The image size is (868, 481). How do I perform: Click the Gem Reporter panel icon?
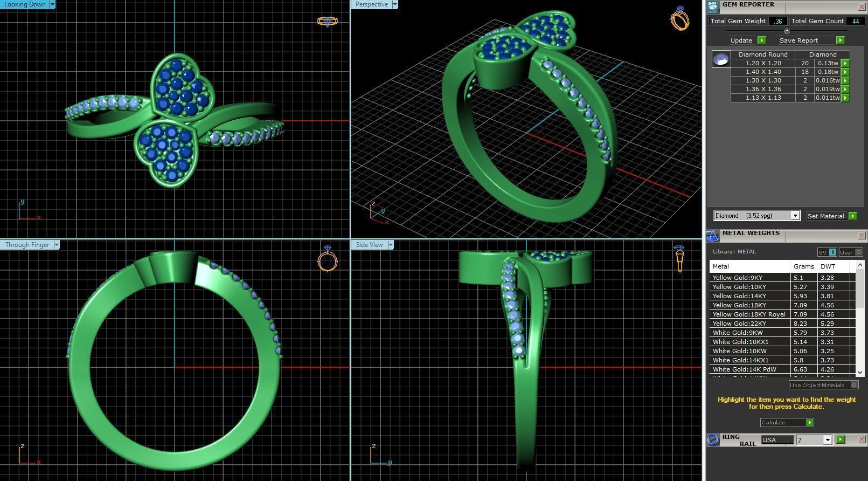(713, 7)
